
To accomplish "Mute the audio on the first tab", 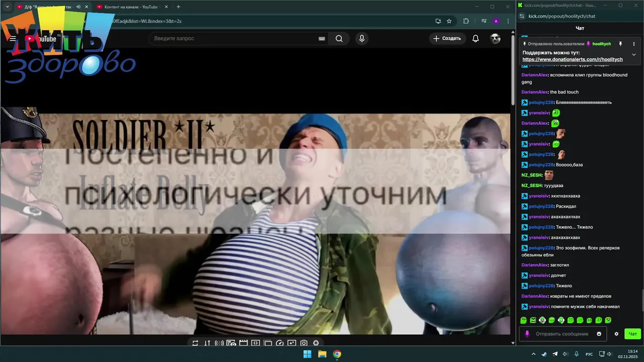I will point(78,7).
